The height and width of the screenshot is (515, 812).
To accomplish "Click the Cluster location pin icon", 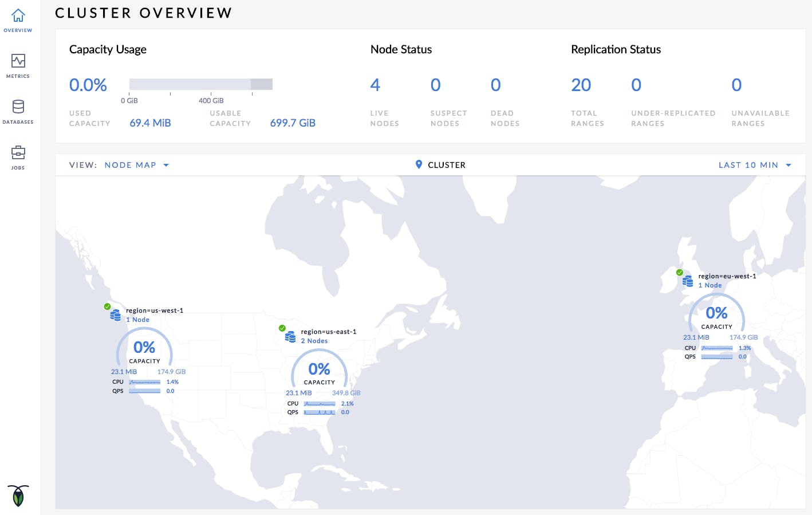I will pos(419,165).
